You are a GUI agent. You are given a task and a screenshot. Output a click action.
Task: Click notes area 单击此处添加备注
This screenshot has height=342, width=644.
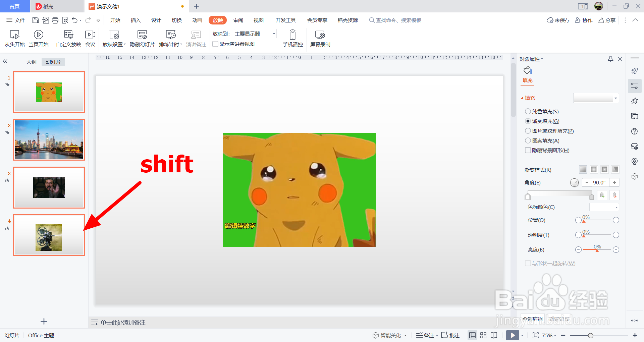(x=123, y=323)
